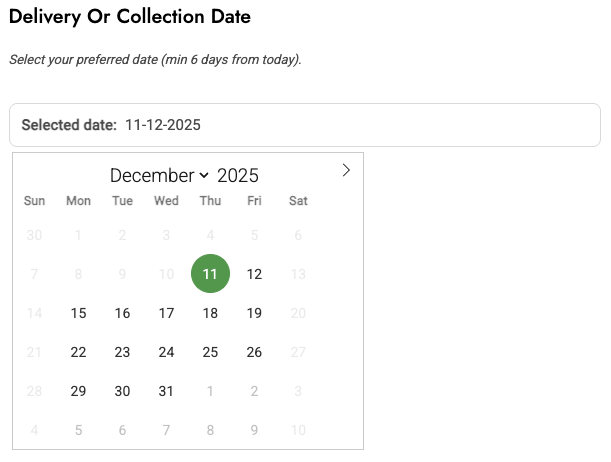611x462 pixels.
Task: Select December 16 in calendar
Action: point(122,313)
